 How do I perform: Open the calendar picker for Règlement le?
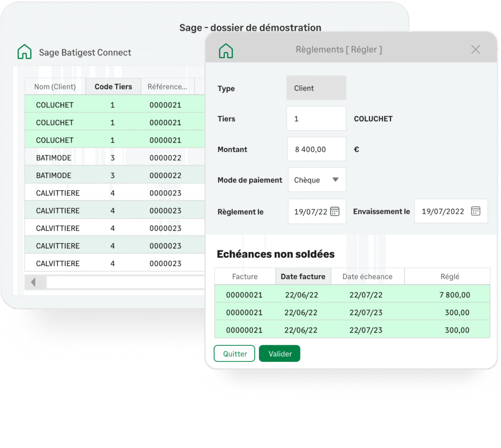335,211
